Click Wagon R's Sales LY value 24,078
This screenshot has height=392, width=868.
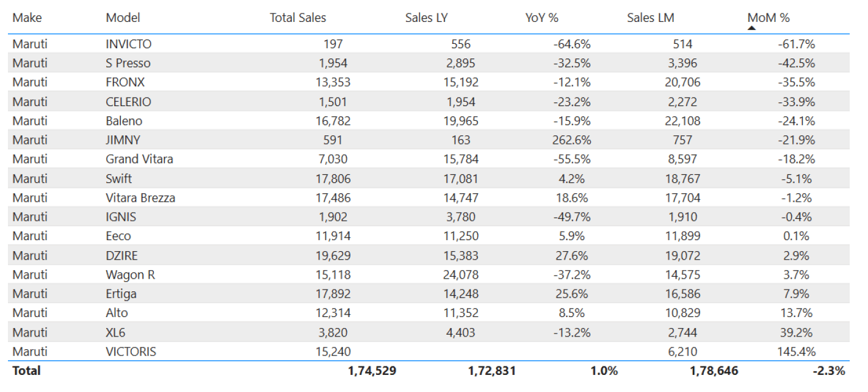[461, 274]
